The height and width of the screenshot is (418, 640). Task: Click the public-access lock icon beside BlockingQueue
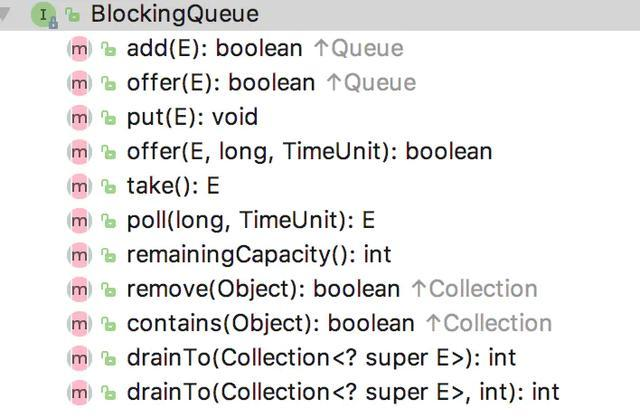[x=71, y=15]
